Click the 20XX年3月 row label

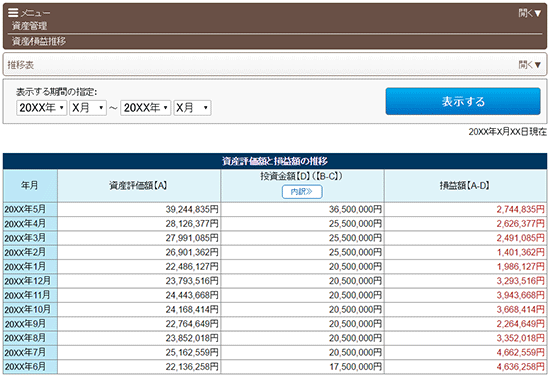tap(25, 238)
